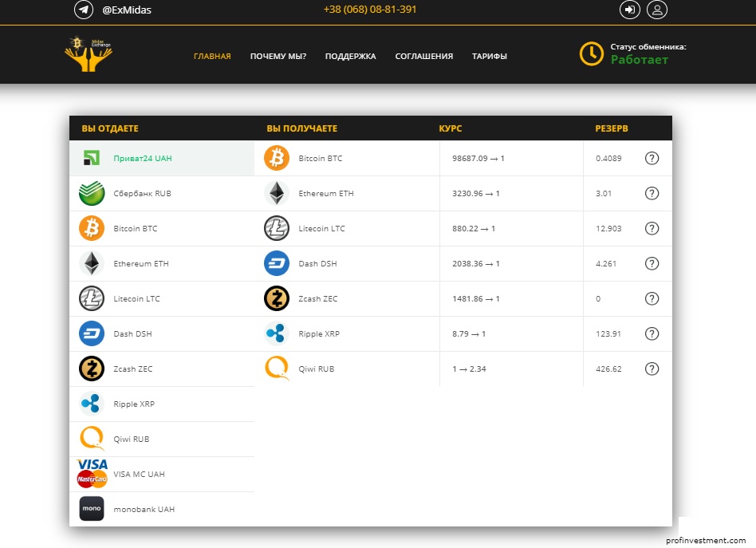Call the phone number +38 (068) 08-81-391
756x548 pixels.
(x=370, y=10)
